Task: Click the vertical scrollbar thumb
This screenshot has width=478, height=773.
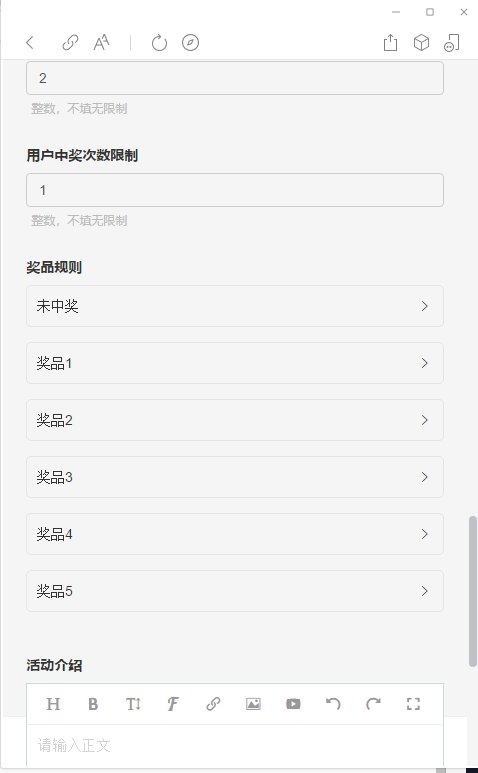Action: (473, 592)
